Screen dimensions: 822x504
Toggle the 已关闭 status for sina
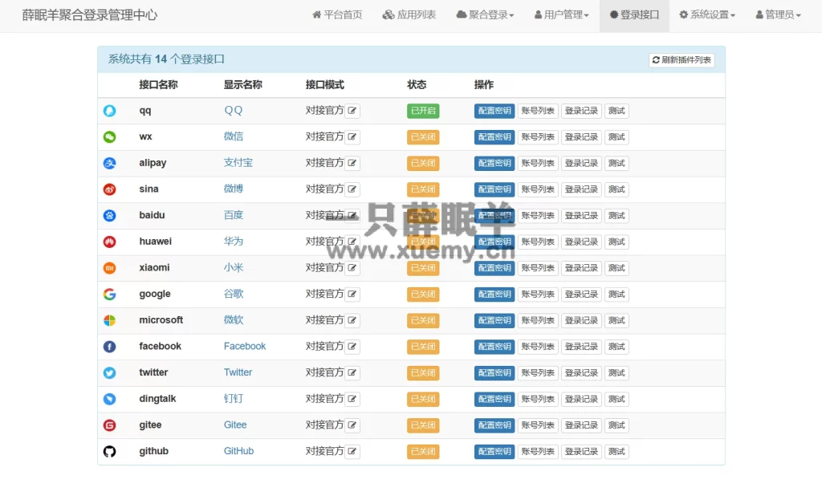pyautogui.click(x=423, y=189)
